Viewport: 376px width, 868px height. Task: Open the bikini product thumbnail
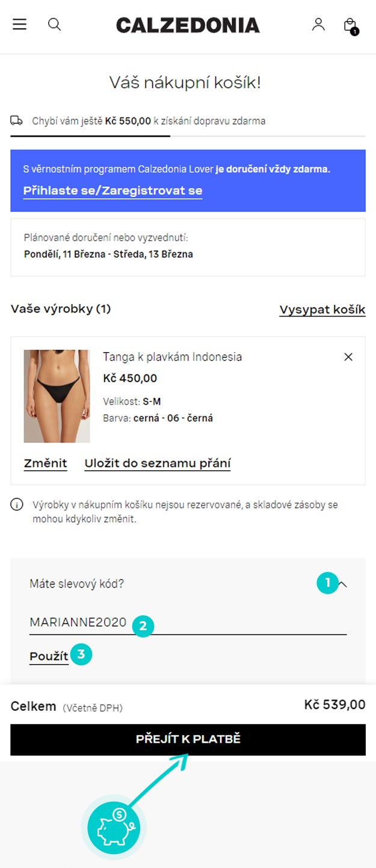(57, 396)
